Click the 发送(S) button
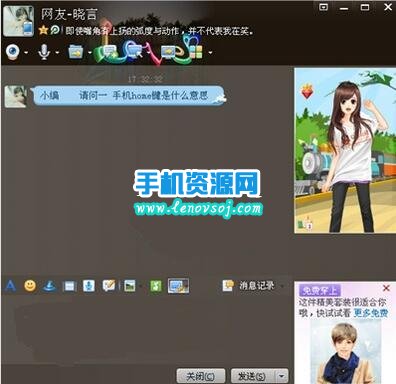The width and height of the screenshot is (396, 384). pyautogui.click(x=253, y=376)
